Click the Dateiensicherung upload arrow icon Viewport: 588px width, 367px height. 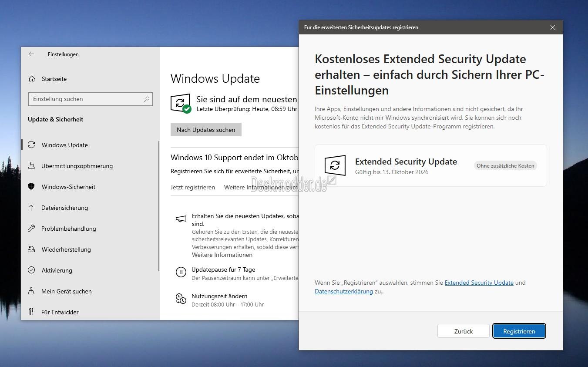[x=31, y=208]
